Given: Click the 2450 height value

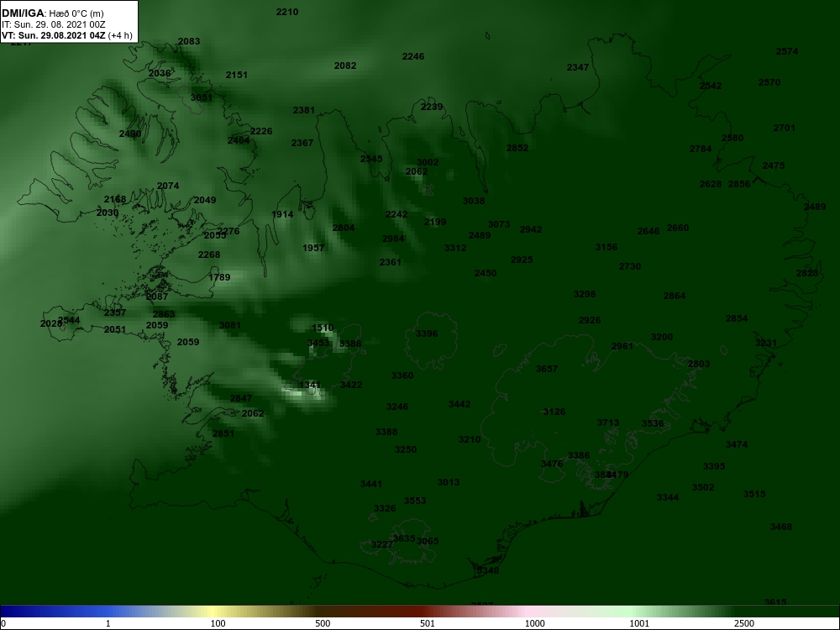Looking at the screenshot, I should point(486,274).
